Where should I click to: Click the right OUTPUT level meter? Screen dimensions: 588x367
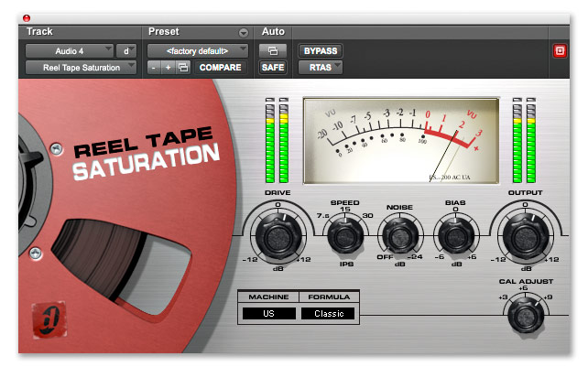coord(531,141)
